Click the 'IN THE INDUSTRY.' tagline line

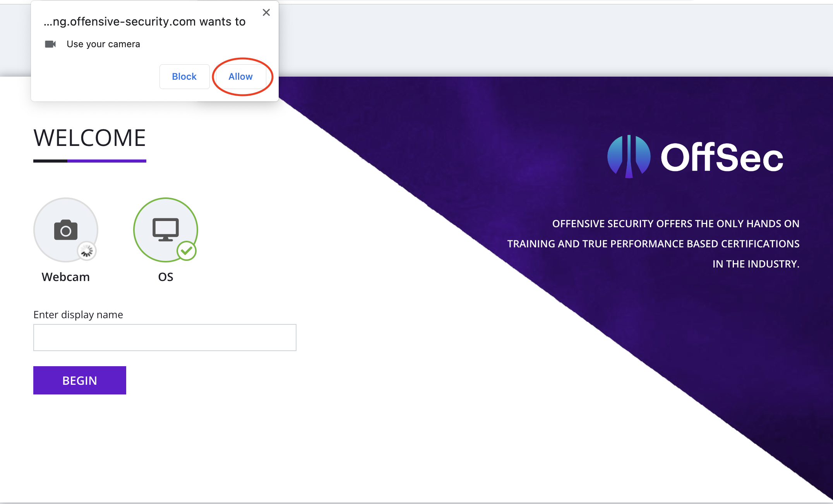(x=756, y=264)
